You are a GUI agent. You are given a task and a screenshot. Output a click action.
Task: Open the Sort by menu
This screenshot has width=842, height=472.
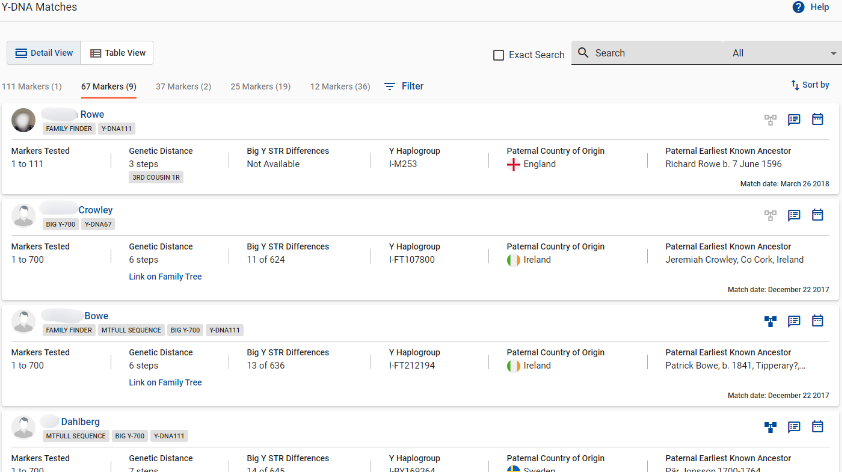(x=810, y=85)
